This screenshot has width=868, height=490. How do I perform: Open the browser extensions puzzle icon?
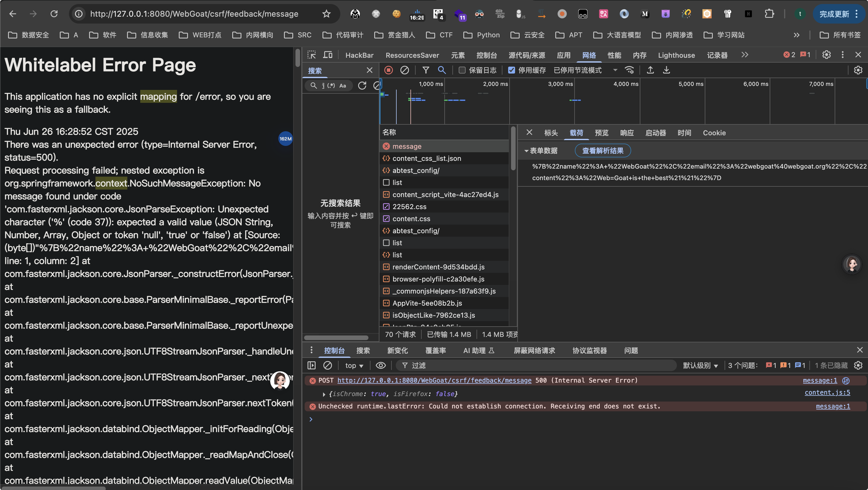coord(769,14)
